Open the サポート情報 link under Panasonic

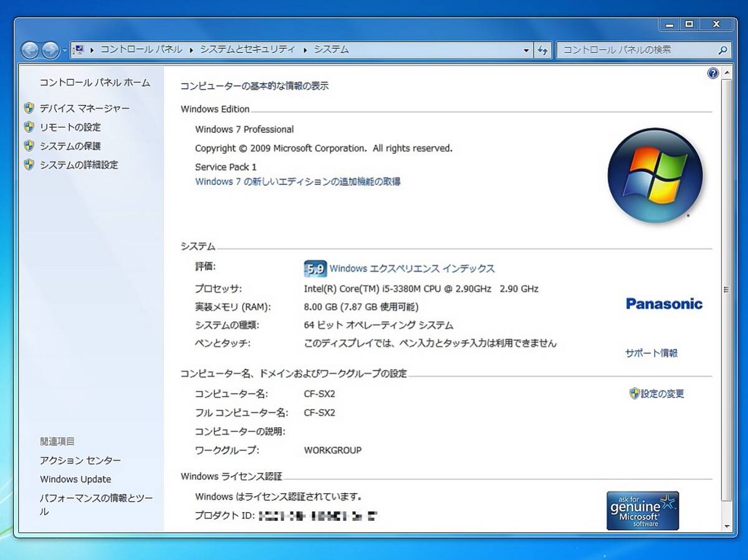651,353
